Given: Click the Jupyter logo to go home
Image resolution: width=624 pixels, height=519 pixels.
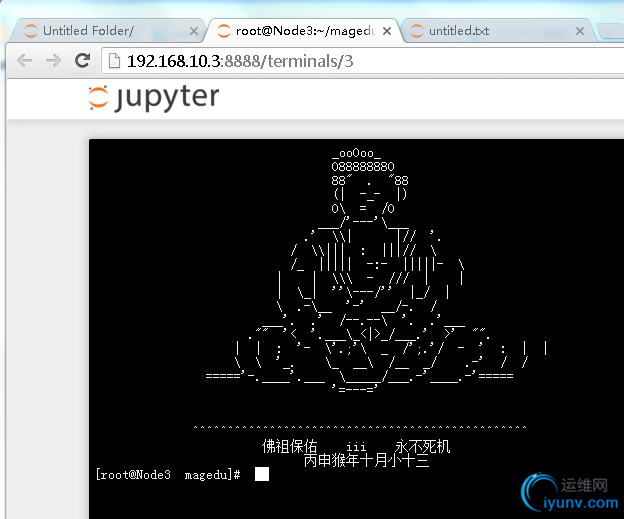Looking at the screenshot, I should point(154,98).
